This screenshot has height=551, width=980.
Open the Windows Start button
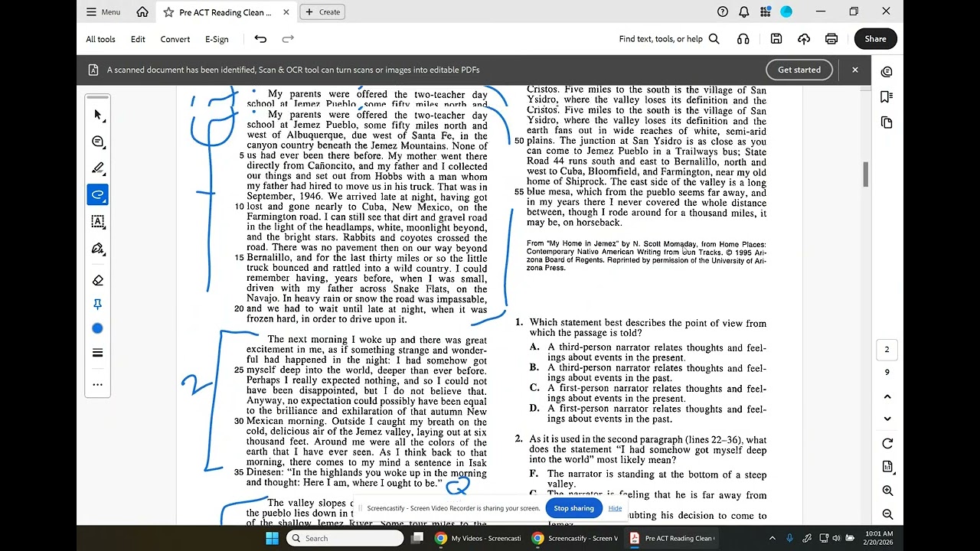[272, 538]
